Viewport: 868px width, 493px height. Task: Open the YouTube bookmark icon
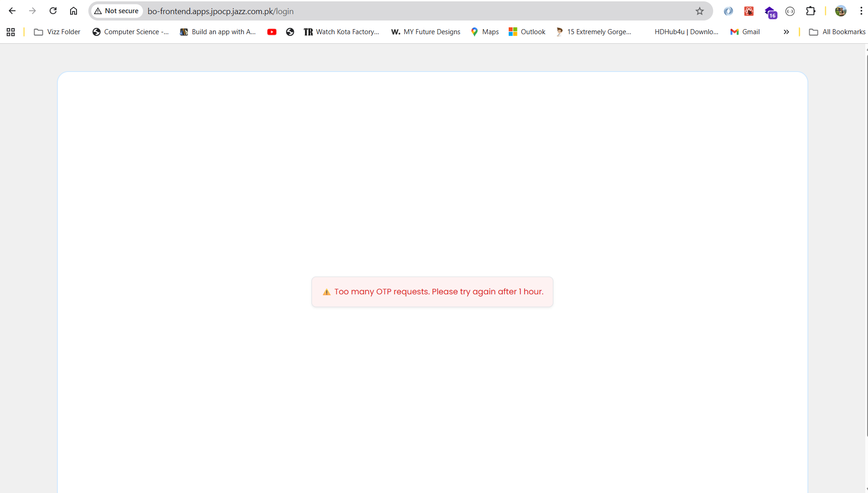point(272,32)
